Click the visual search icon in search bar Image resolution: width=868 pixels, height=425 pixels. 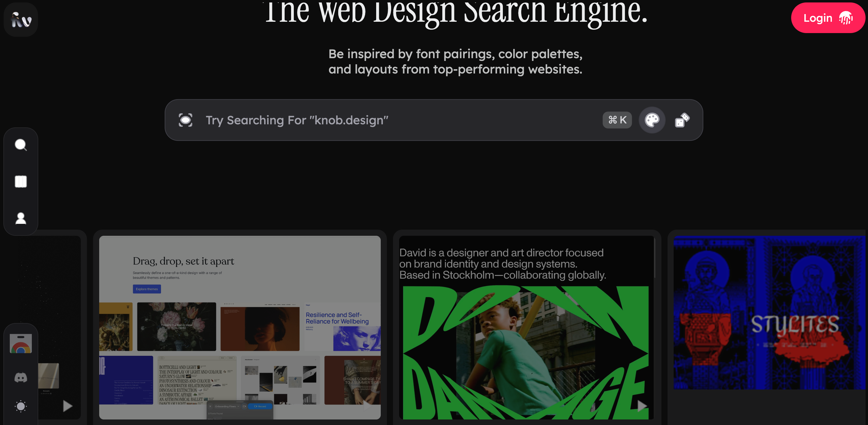tap(185, 120)
